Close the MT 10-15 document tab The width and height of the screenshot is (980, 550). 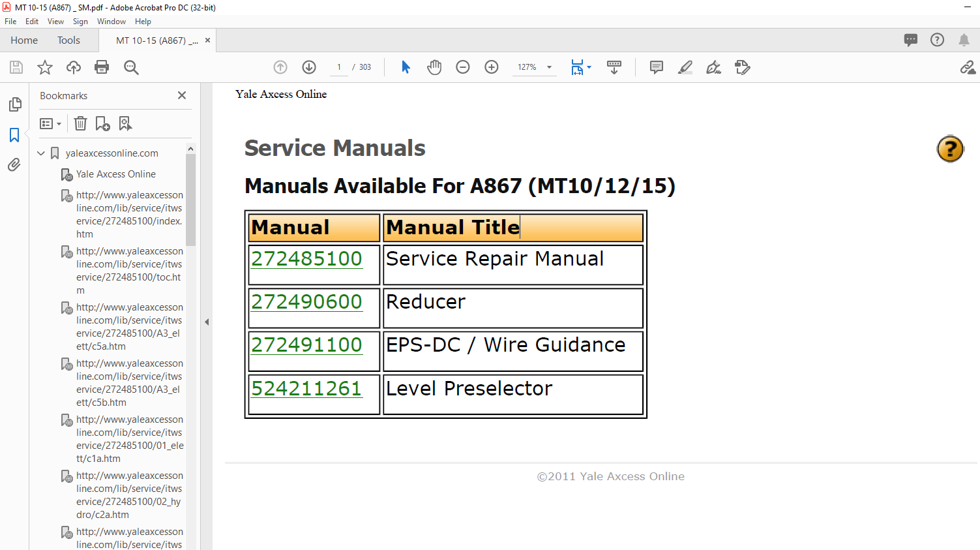207,40
